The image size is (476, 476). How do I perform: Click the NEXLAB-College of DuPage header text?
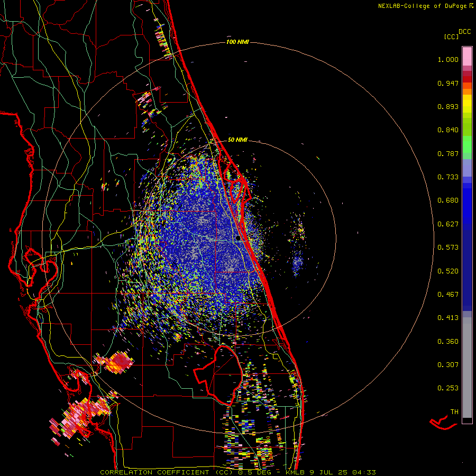(422, 6)
